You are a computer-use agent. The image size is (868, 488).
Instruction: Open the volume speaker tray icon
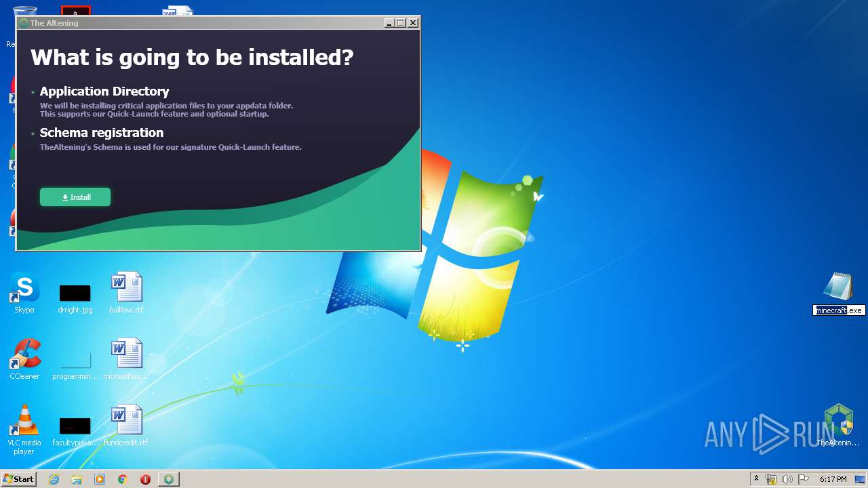tap(787, 479)
